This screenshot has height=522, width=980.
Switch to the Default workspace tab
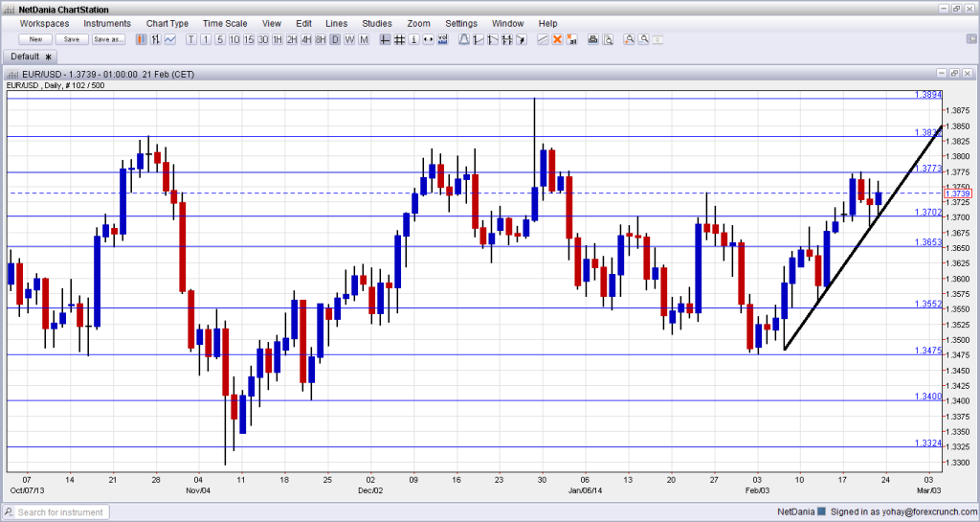point(31,57)
